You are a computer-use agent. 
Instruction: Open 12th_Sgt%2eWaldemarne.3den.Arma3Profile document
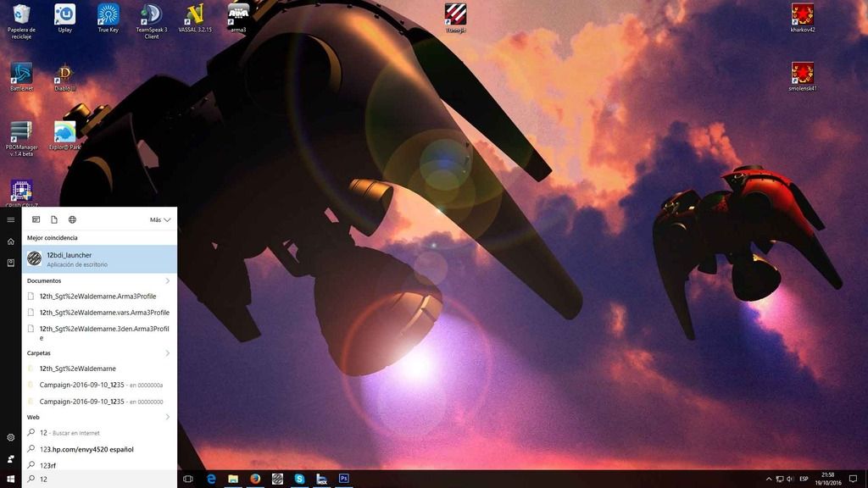point(100,332)
